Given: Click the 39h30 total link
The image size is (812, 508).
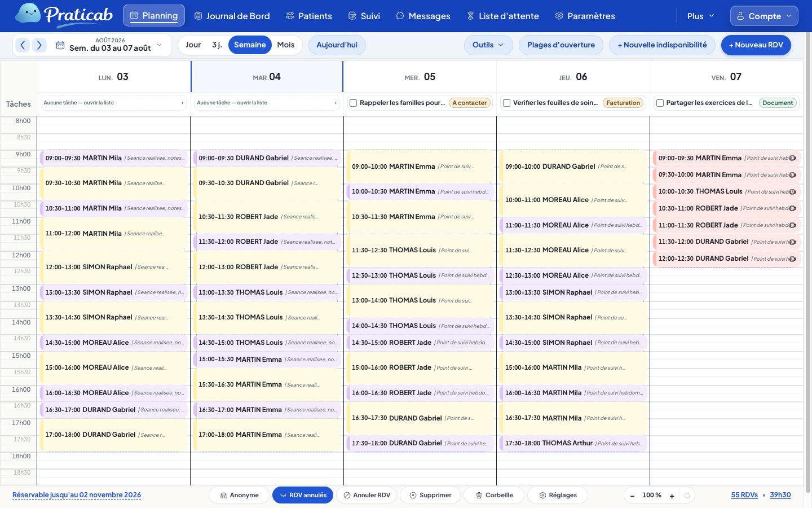Looking at the screenshot, I should tap(780, 495).
